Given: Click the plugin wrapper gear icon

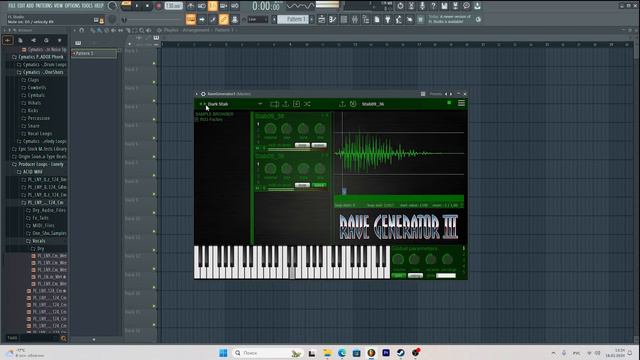Looking at the screenshot, I should click(203, 94).
